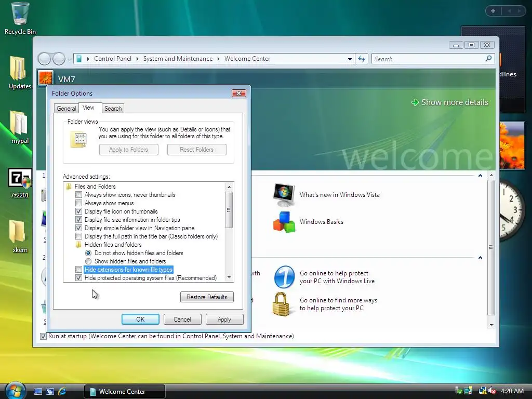
Task: Click Cancel in Folder Options
Action: (182, 320)
